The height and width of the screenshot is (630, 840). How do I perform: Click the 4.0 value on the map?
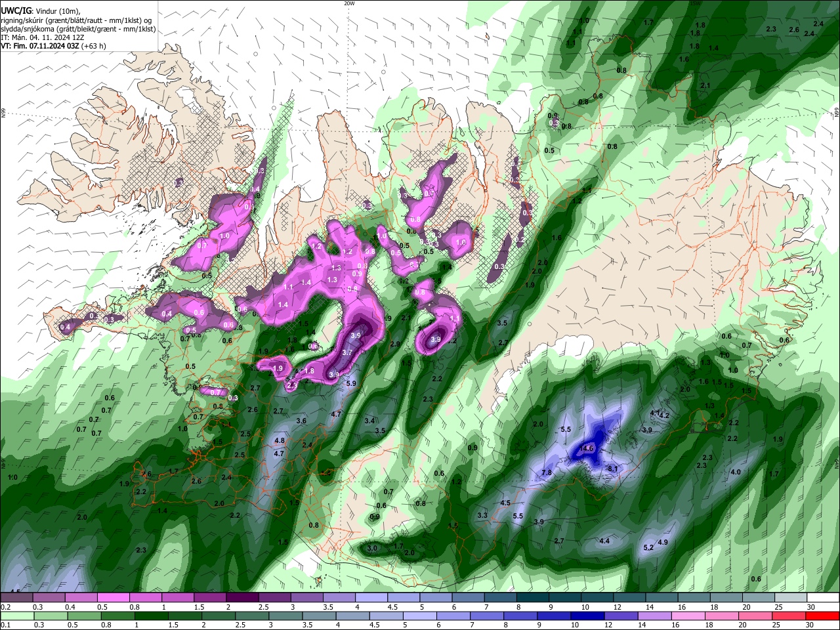[x=736, y=472]
